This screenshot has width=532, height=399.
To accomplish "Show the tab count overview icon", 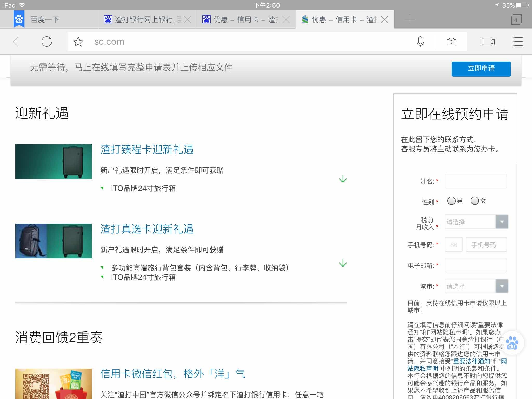I will [x=516, y=20].
